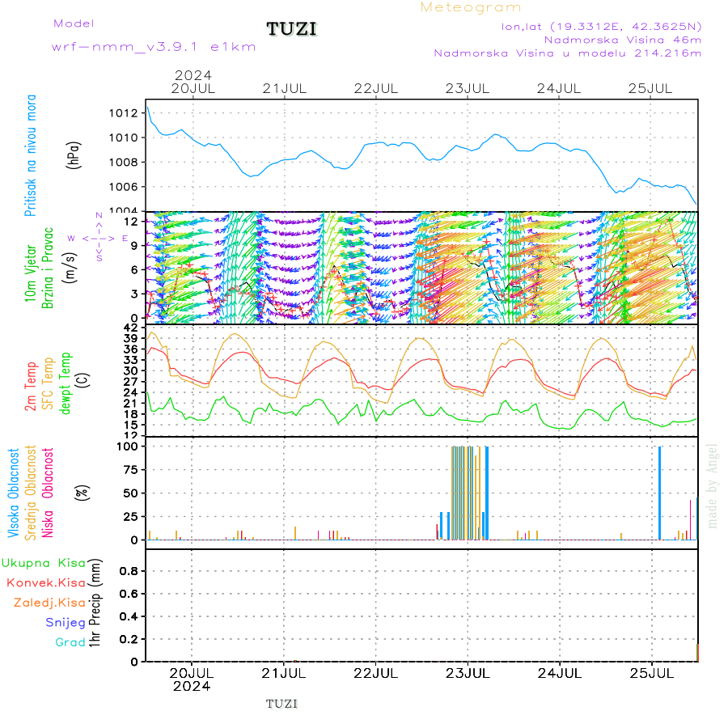Click the 21 tick on the temperature axis

tap(131, 404)
